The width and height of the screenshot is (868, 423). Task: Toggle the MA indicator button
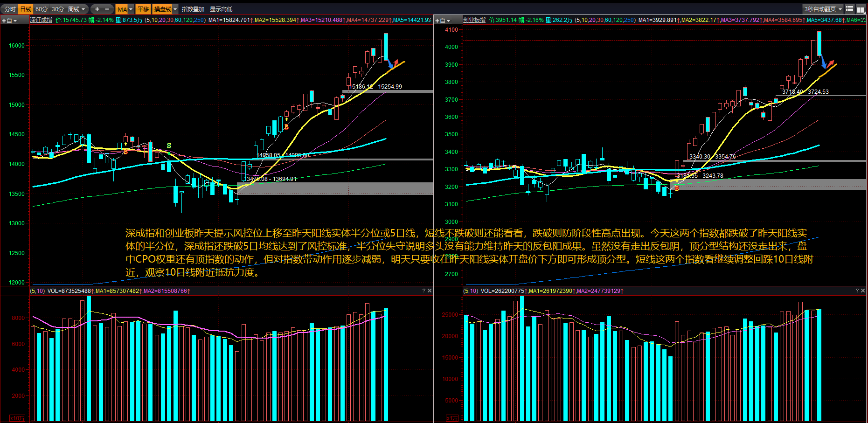[x=122, y=9]
